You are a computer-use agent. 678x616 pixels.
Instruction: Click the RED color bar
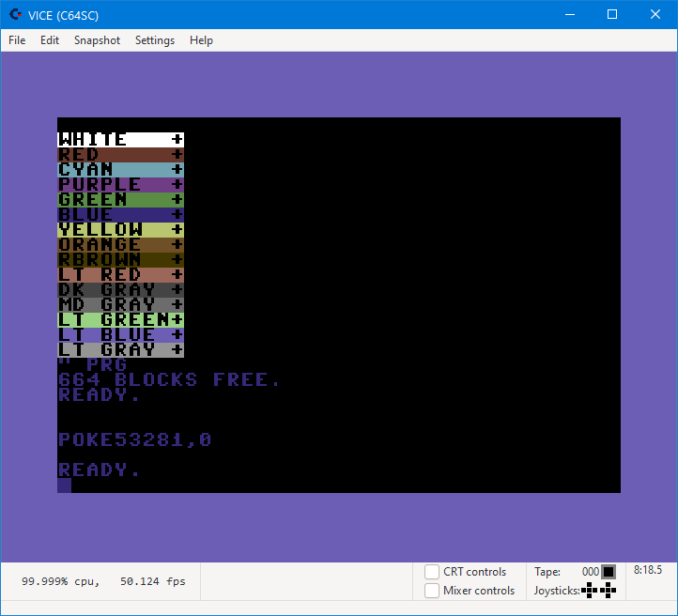pyautogui.click(x=120, y=155)
